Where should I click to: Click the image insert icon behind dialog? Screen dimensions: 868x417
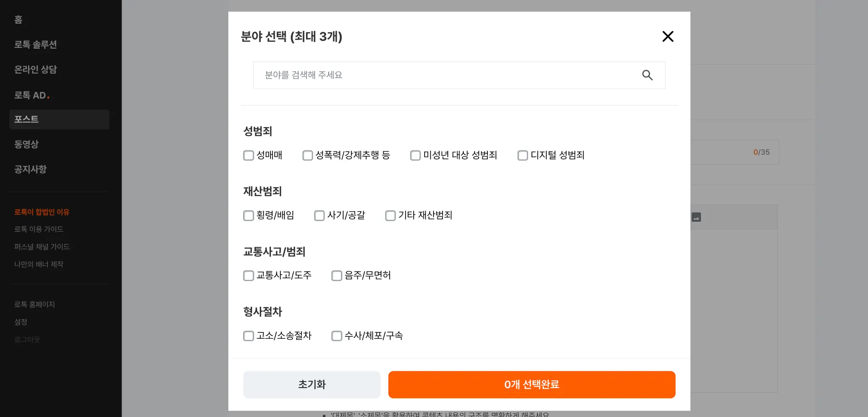tap(696, 217)
